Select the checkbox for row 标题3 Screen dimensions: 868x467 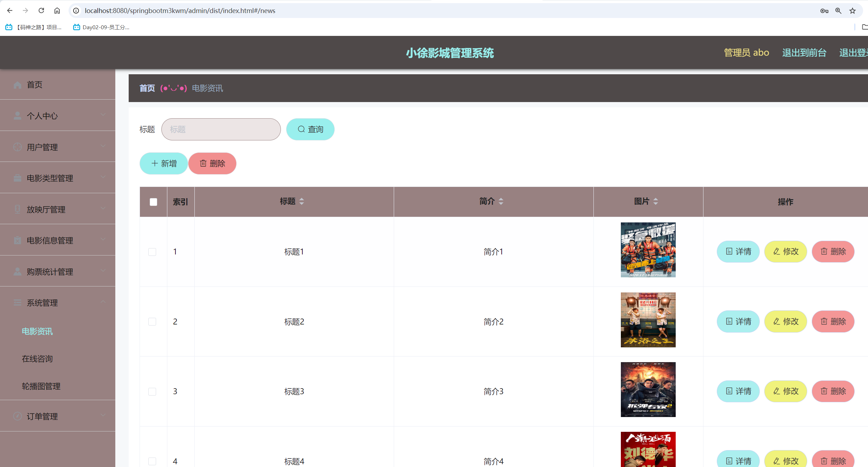click(x=152, y=392)
